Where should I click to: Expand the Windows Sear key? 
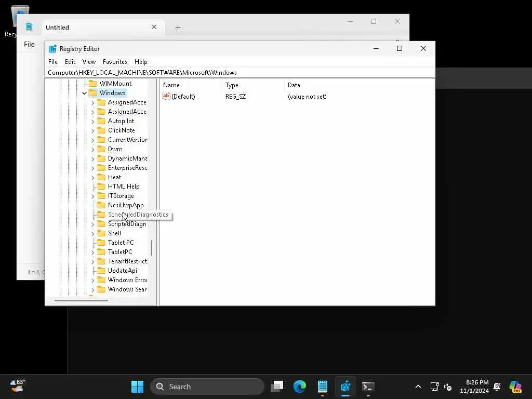pyautogui.click(x=92, y=290)
